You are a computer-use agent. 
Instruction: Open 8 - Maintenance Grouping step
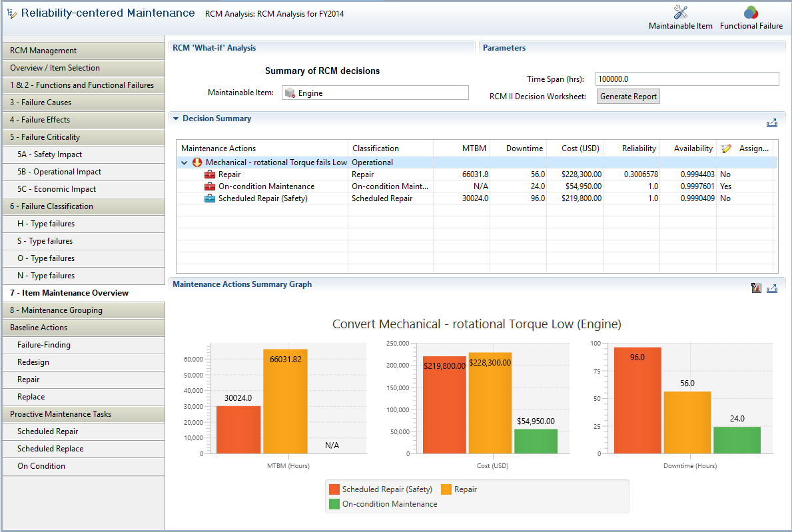click(x=84, y=310)
